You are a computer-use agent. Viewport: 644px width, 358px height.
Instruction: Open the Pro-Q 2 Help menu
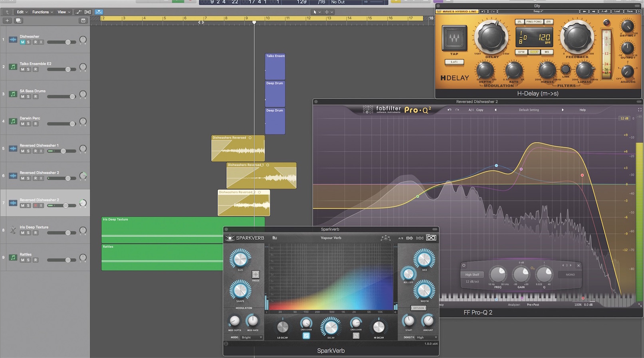coord(583,110)
